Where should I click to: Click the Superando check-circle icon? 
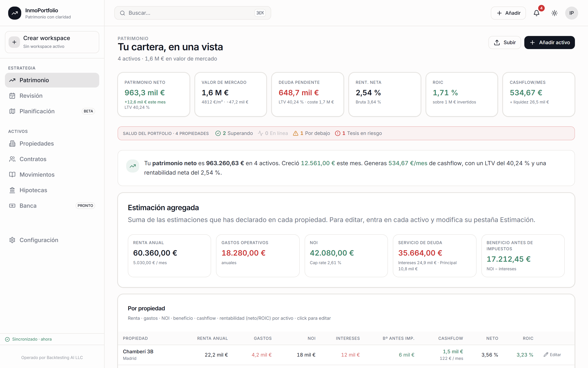(x=218, y=133)
